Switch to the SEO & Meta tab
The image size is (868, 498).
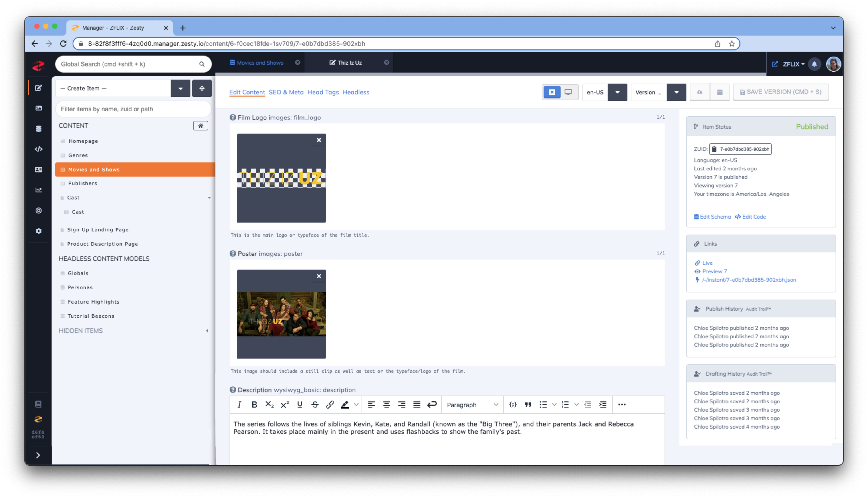286,92
